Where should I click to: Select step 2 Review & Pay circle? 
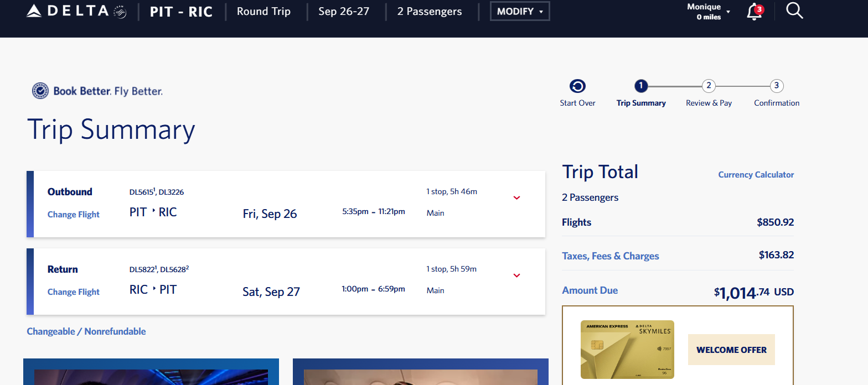point(709,86)
